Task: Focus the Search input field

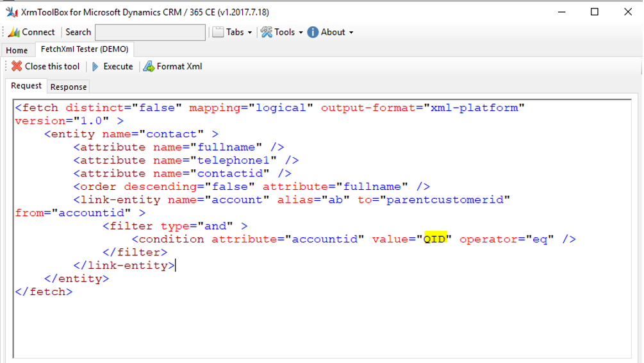Action: click(151, 33)
